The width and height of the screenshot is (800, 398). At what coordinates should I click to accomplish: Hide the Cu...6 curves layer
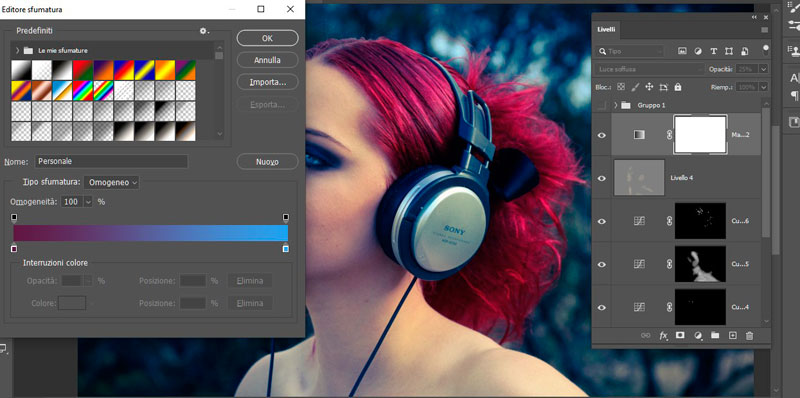(x=602, y=221)
